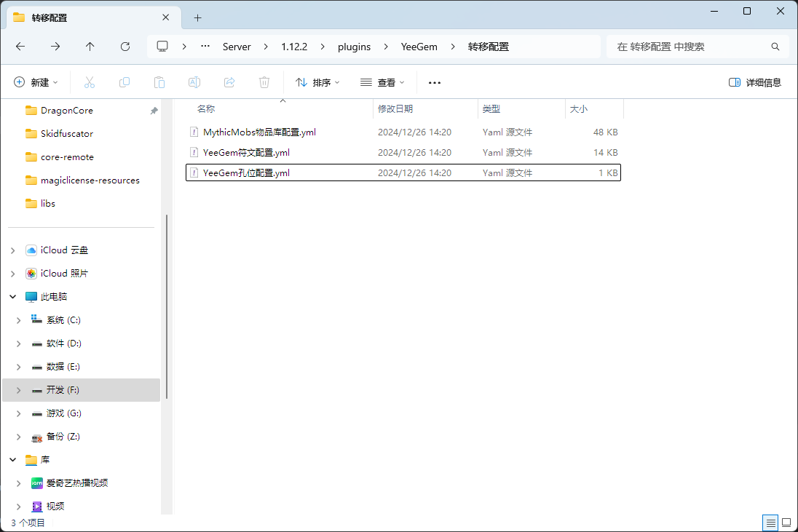
Task: Click the 新建 new item button
Action: [36, 82]
